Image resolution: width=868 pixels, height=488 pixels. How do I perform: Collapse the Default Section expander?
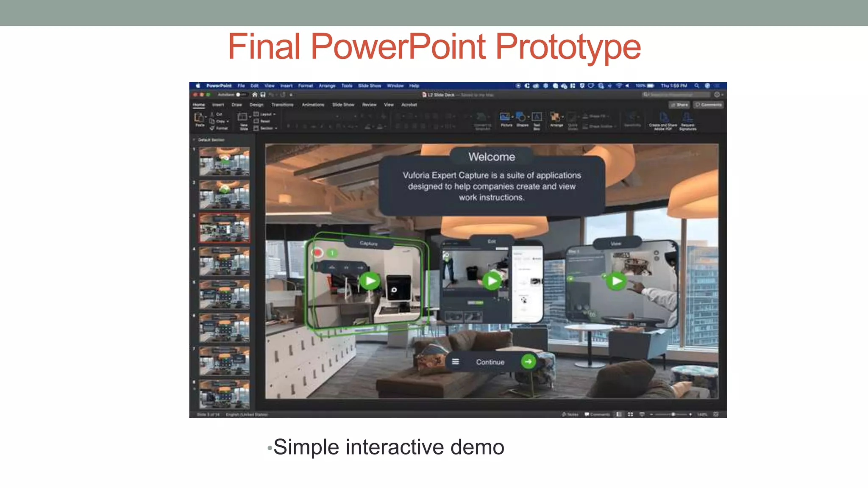(x=194, y=140)
